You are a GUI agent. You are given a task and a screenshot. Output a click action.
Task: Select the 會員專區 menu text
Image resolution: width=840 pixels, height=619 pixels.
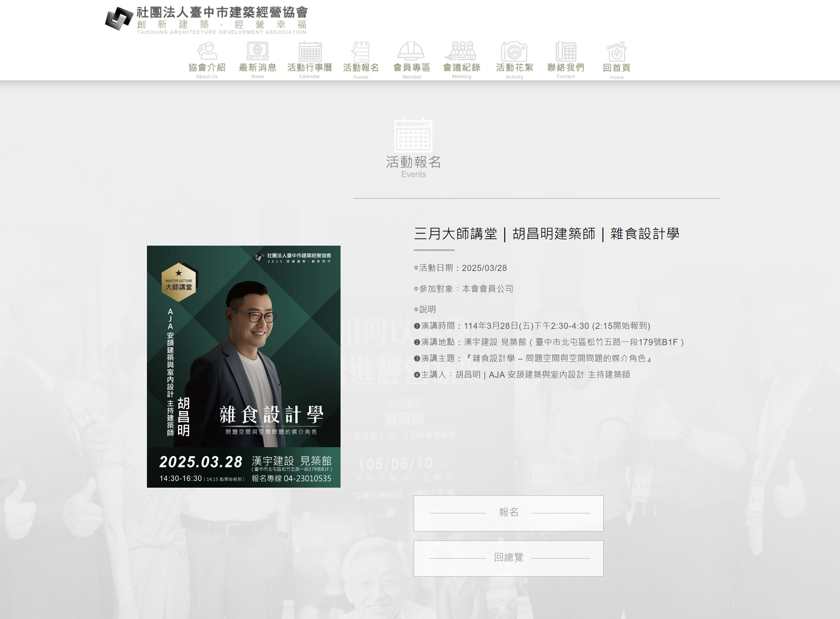coord(411,67)
